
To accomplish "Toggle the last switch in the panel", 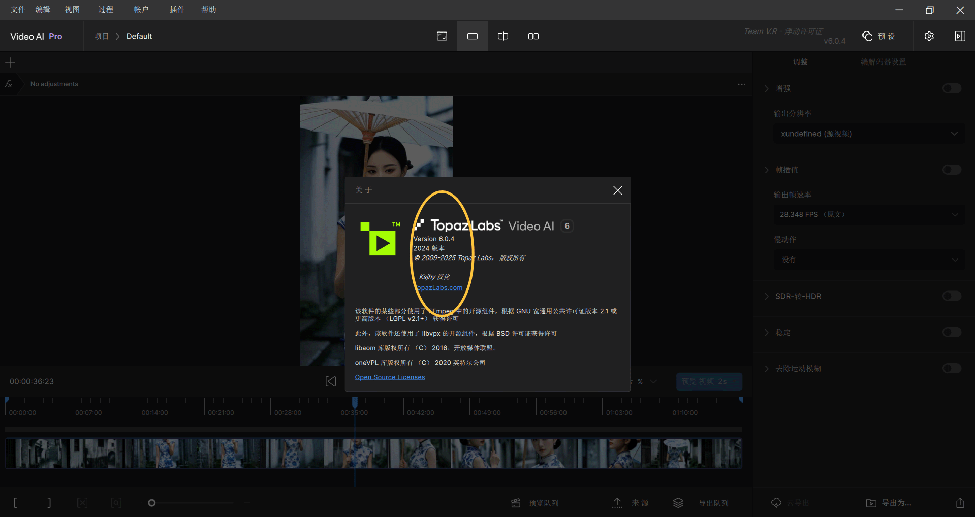I will [951, 368].
